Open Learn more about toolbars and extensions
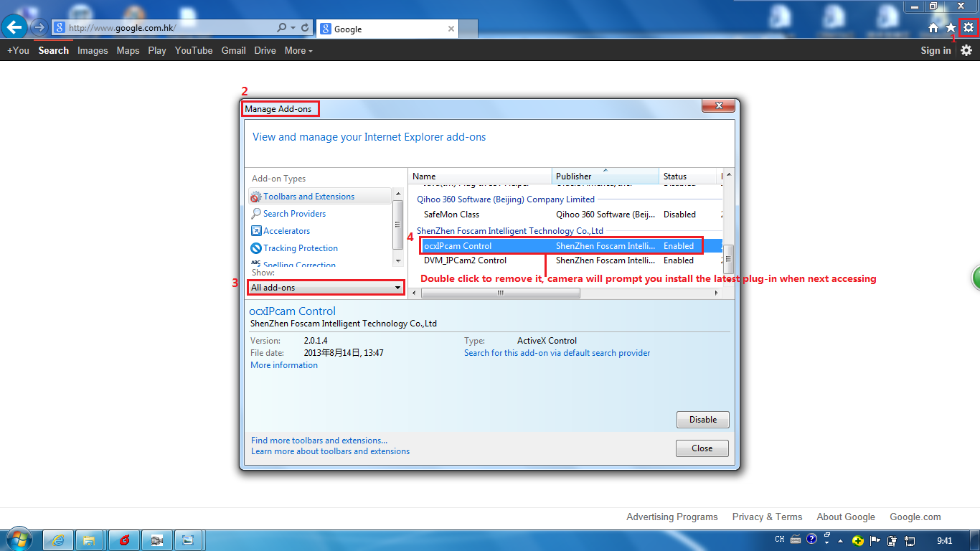The image size is (980, 551). 331,451
